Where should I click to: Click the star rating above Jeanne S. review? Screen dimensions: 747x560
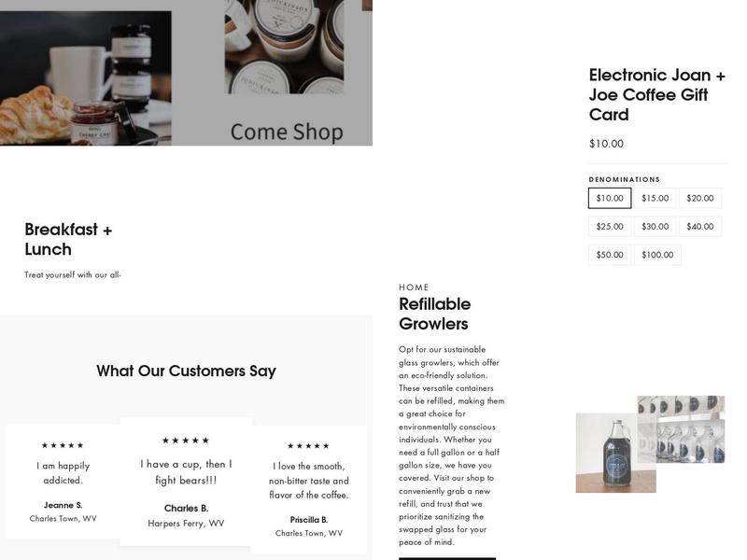coord(63,445)
